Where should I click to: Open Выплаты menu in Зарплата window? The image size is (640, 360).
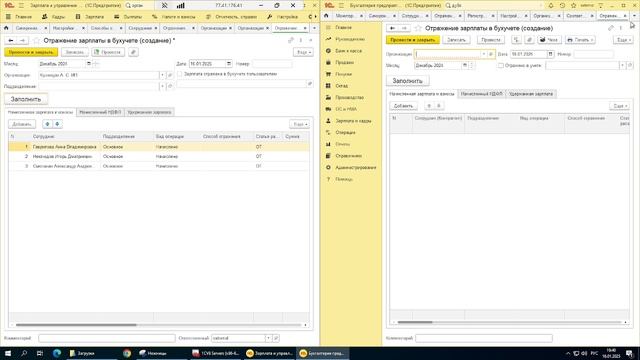tap(128, 17)
